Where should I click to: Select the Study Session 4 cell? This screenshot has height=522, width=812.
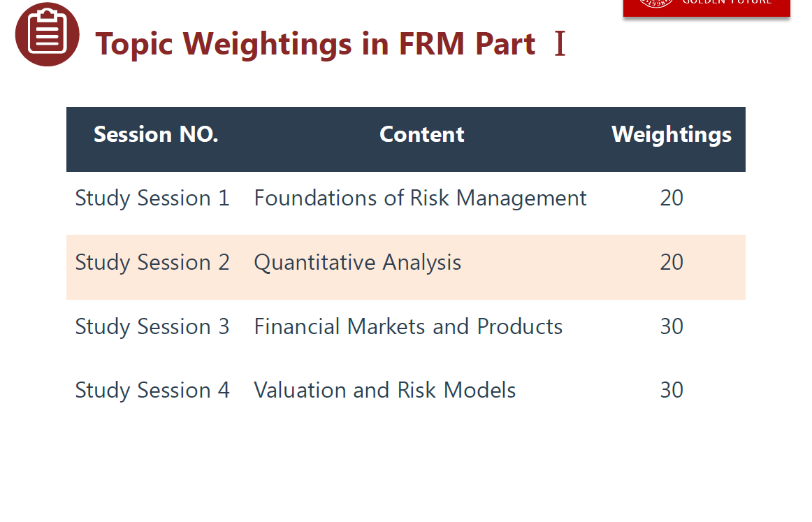(152, 390)
